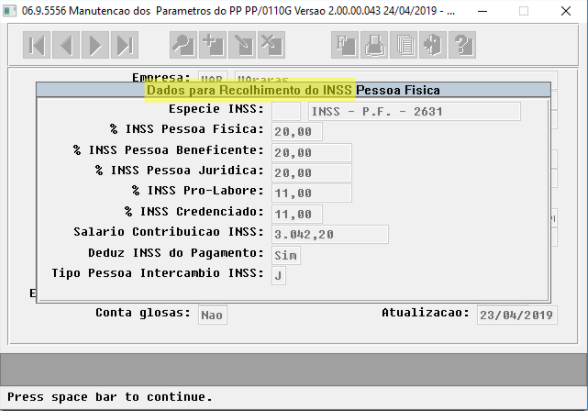The width and height of the screenshot is (588, 411).
Task: Add a new record icon
Action: tap(213, 45)
